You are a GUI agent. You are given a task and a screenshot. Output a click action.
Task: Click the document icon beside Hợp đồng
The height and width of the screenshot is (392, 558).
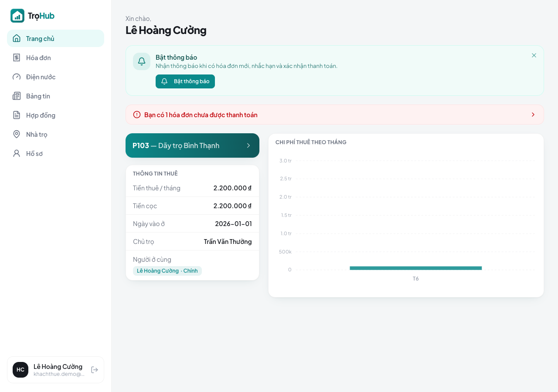[17, 115]
